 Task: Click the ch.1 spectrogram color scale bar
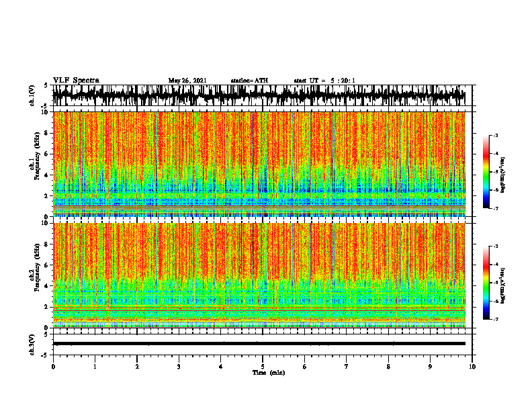[x=486, y=172]
